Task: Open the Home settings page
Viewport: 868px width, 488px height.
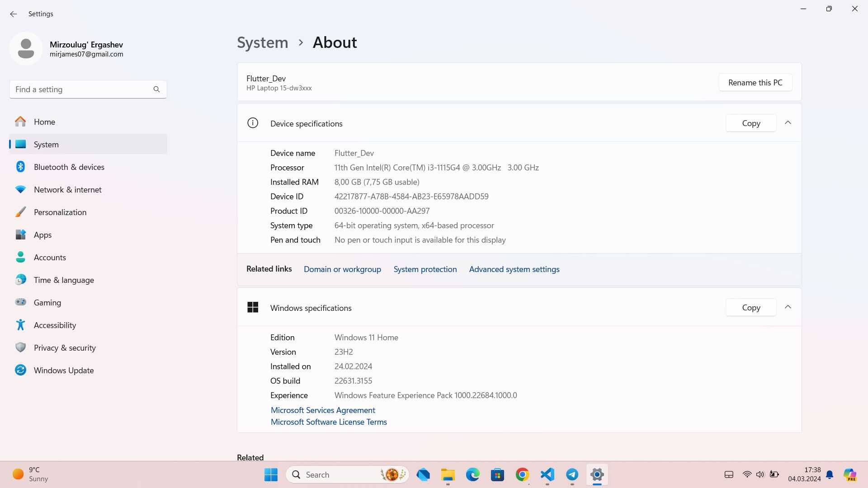Action: (88, 122)
